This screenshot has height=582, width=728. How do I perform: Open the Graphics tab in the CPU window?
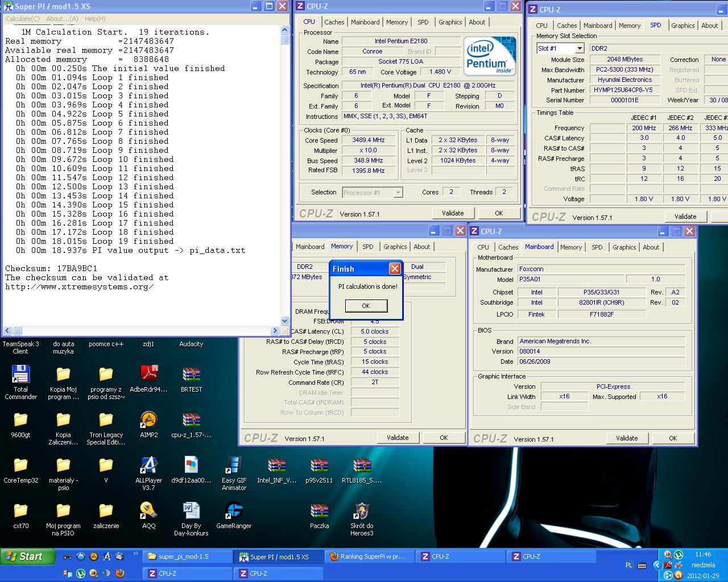pos(450,22)
